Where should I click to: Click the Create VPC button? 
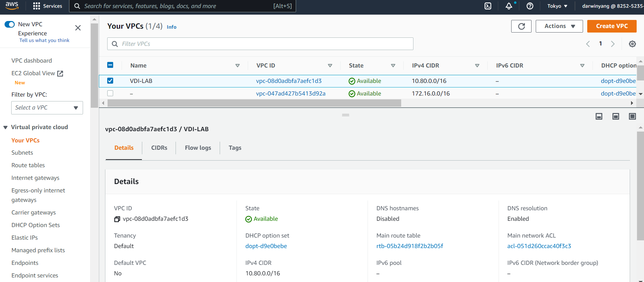click(611, 26)
